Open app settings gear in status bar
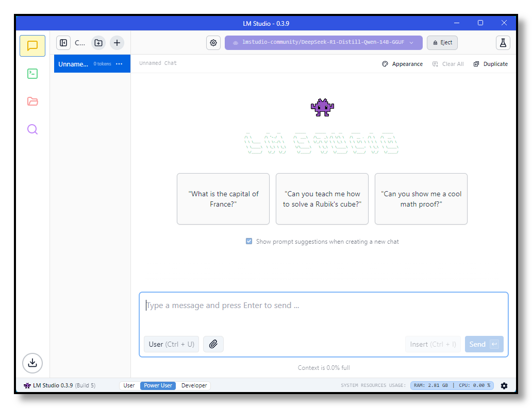 (x=504, y=386)
